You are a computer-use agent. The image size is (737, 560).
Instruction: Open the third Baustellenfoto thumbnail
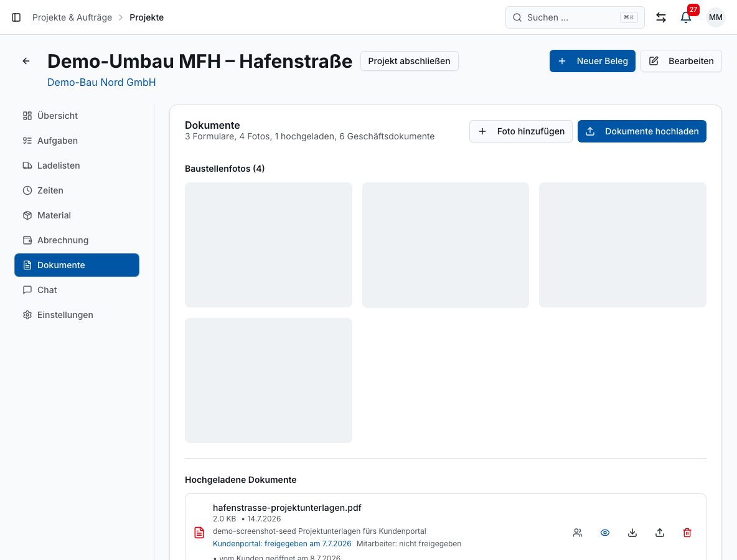[623, 245]
